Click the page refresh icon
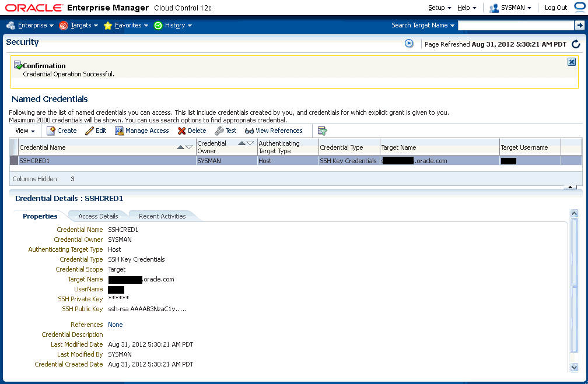Screen dimensions: 588x384 (576, 44)
